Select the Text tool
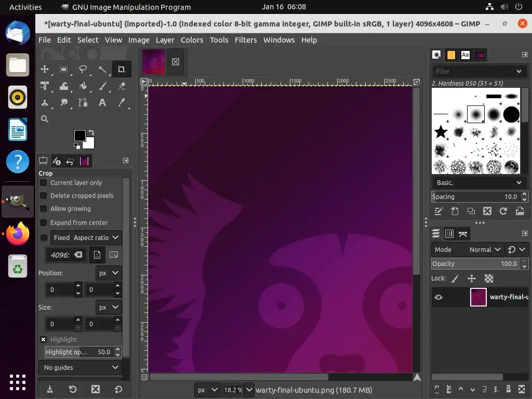Screen dimensions: 532x399 coord(102,102)
